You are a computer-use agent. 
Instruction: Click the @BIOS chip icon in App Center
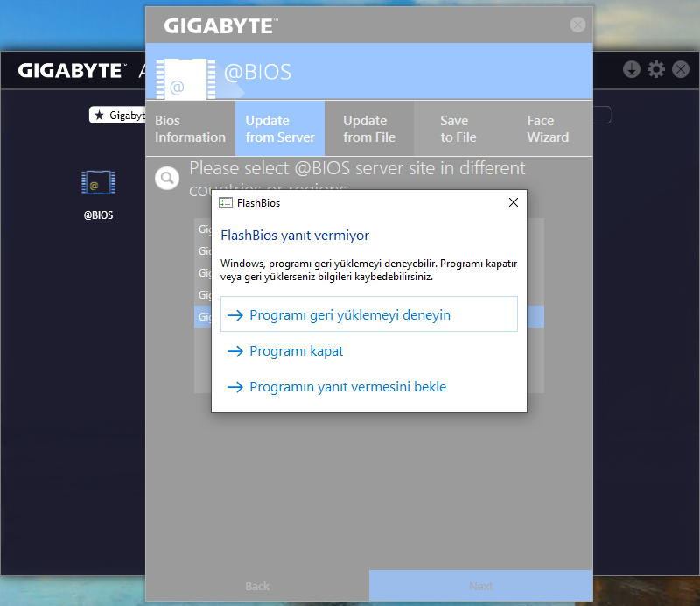click(98, 183)
